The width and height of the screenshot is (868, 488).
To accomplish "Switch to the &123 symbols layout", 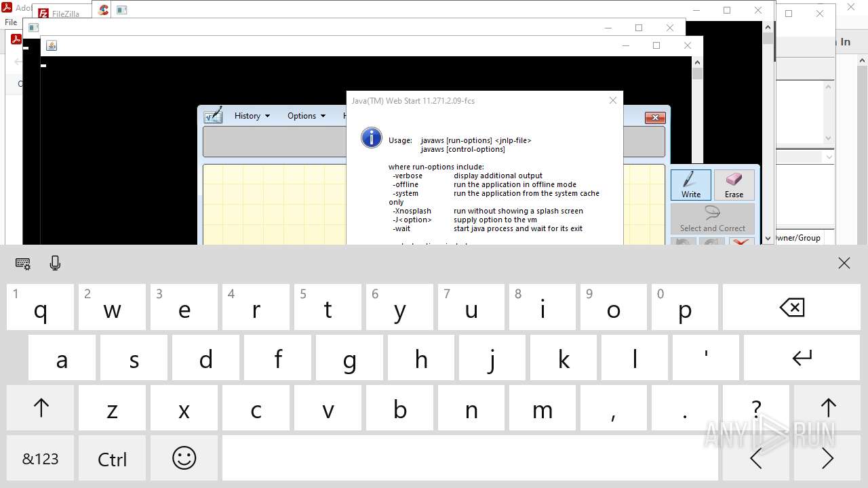I will 41,458.
